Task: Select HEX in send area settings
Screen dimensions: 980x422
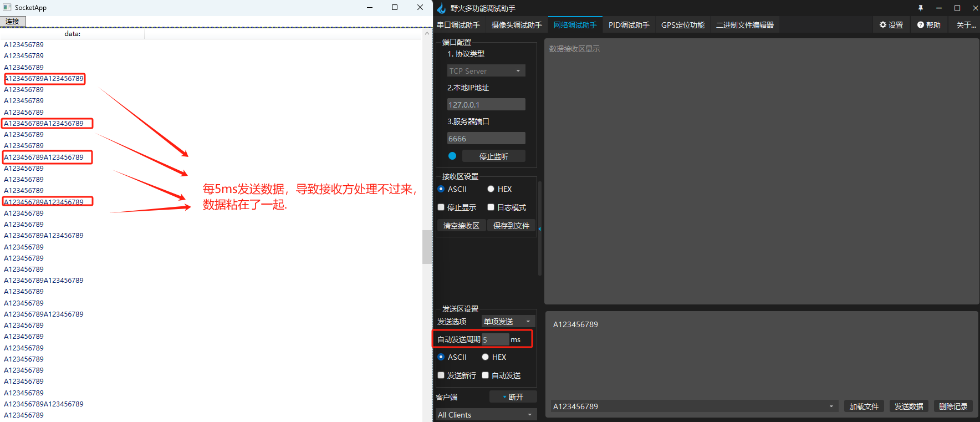Action: pyautogui.click(x=485, y=357)
